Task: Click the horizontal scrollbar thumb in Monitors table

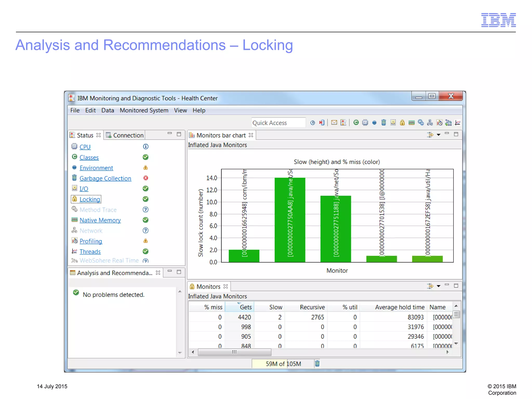Action: click(x=235, y=352)
